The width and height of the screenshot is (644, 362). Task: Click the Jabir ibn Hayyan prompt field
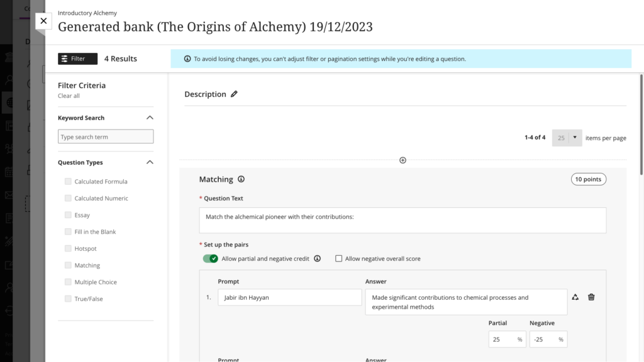point(289,297)
